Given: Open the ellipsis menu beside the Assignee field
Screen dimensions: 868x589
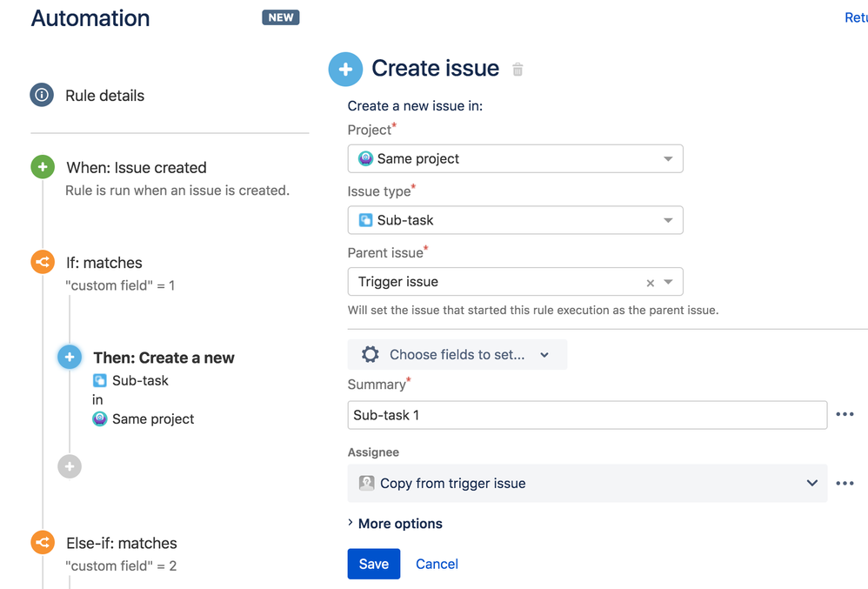Looking at the screenshot, I should pos(845,483).
